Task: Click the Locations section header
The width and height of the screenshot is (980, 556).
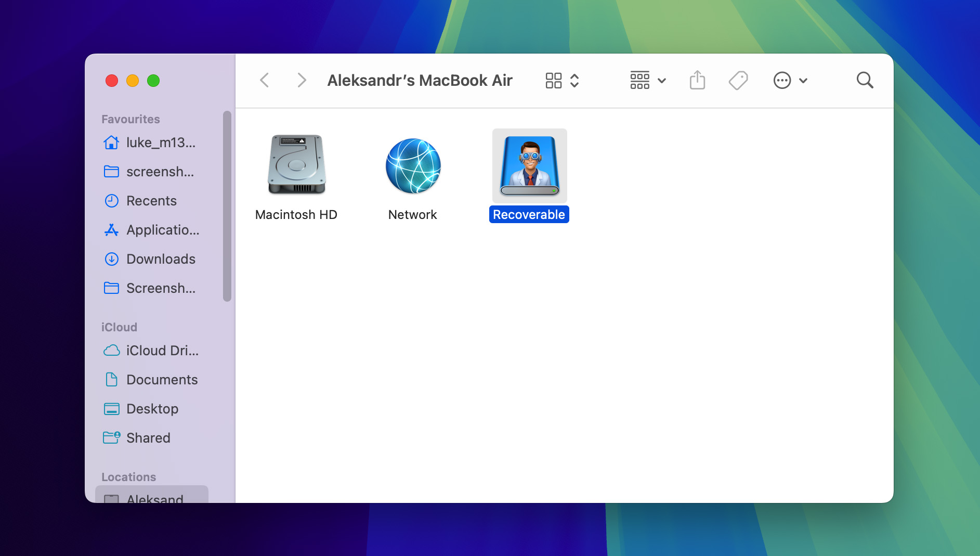Action: click(128, 477)
